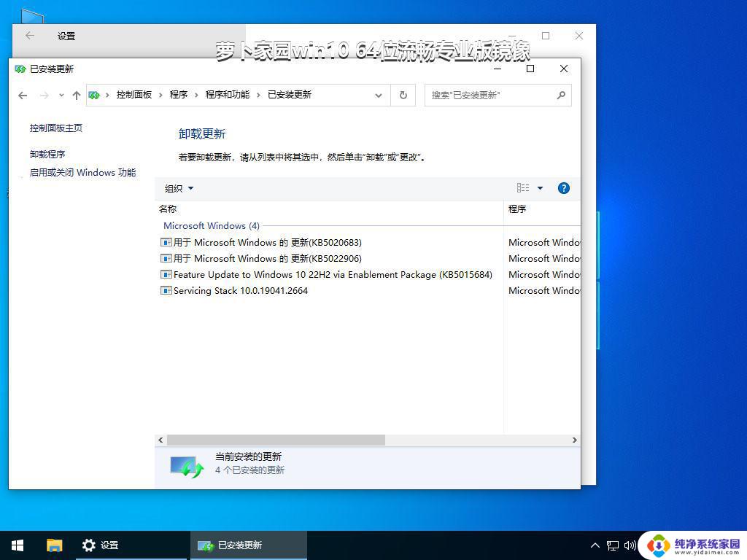747x560 pixels.
Task: Select update KB5020683 in the list
Action: pos(267,242)
